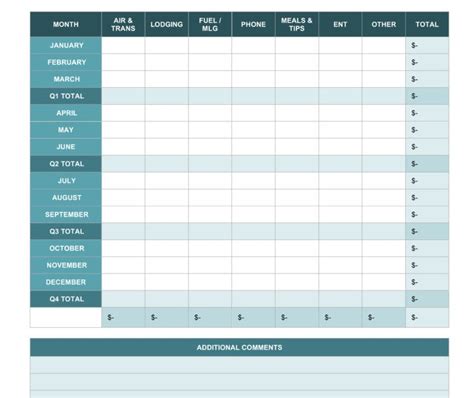Screen dimensions: 474x398
Task: Select the MARCH row label
Action: (x=66, y=79)
